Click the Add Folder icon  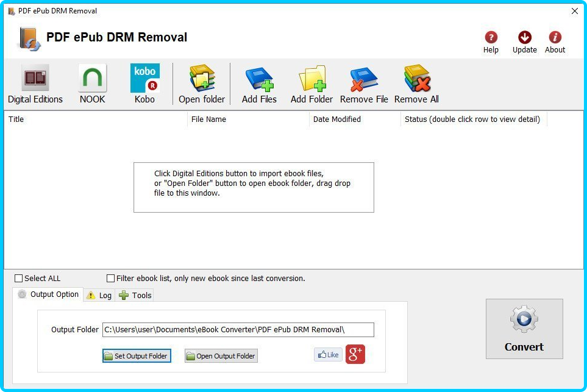coord(312,79)
